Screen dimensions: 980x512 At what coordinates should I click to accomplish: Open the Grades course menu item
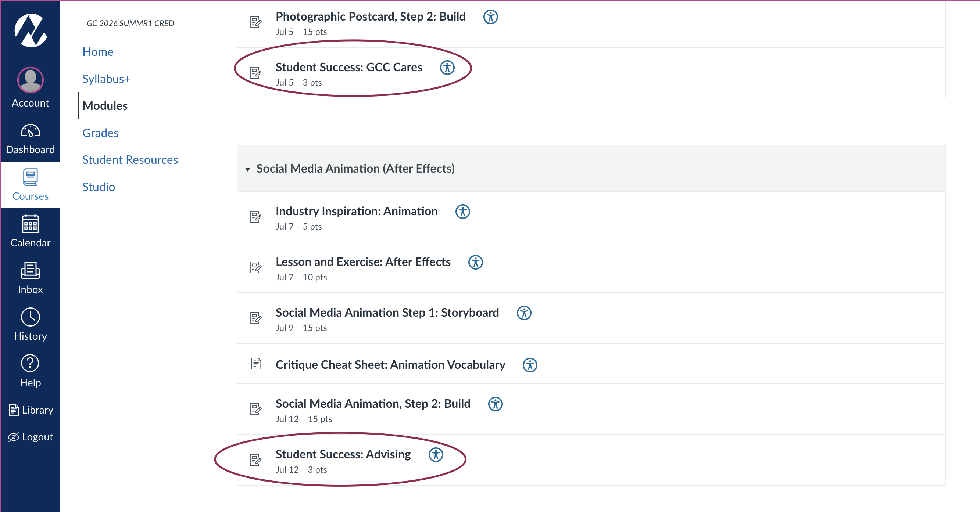pos(100,133)
